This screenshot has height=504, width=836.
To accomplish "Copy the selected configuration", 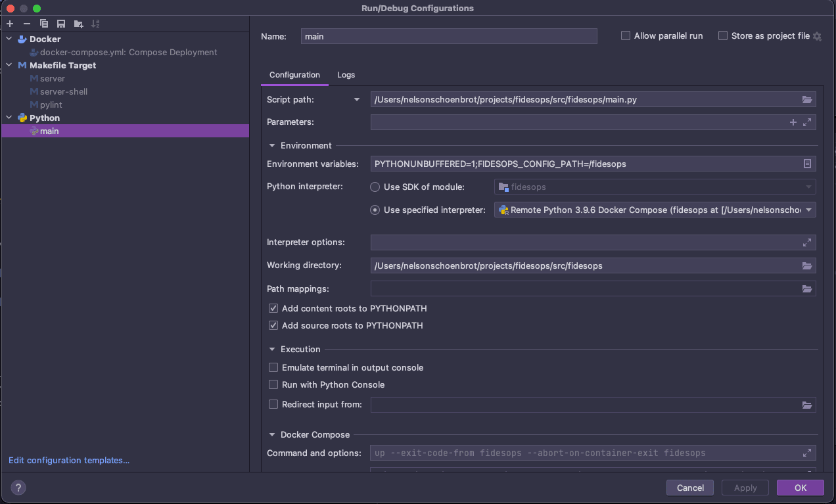I will tap(44, 24).
